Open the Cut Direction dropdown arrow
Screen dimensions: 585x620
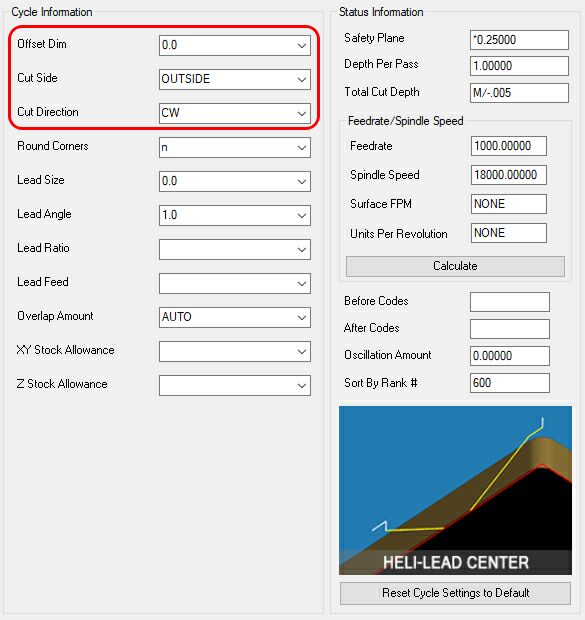pos(302,113)
